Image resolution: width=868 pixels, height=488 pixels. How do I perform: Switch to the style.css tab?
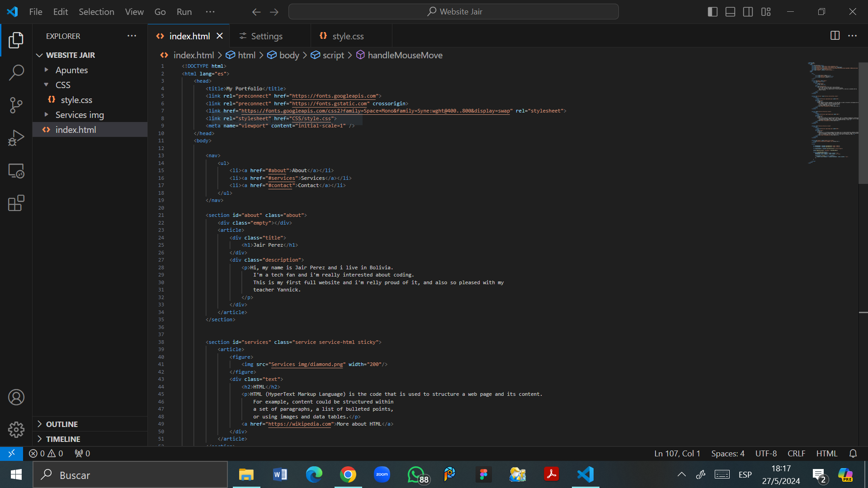347,36
